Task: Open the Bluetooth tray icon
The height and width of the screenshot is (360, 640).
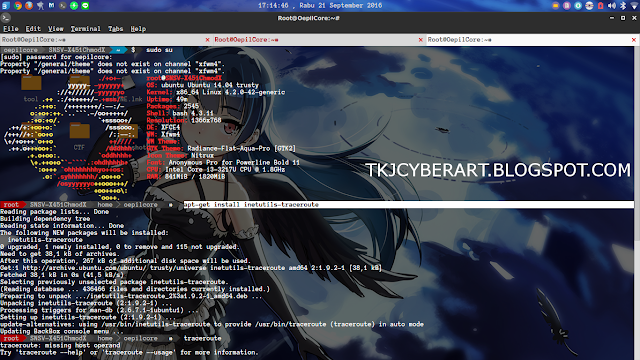Action: click(x=623, y=5)
